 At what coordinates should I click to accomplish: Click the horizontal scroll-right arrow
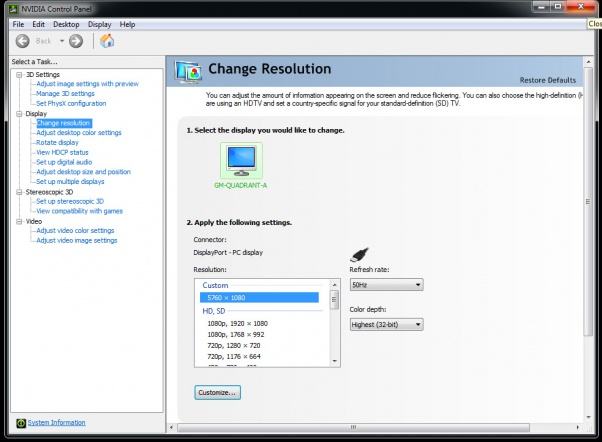click(577, 427)
